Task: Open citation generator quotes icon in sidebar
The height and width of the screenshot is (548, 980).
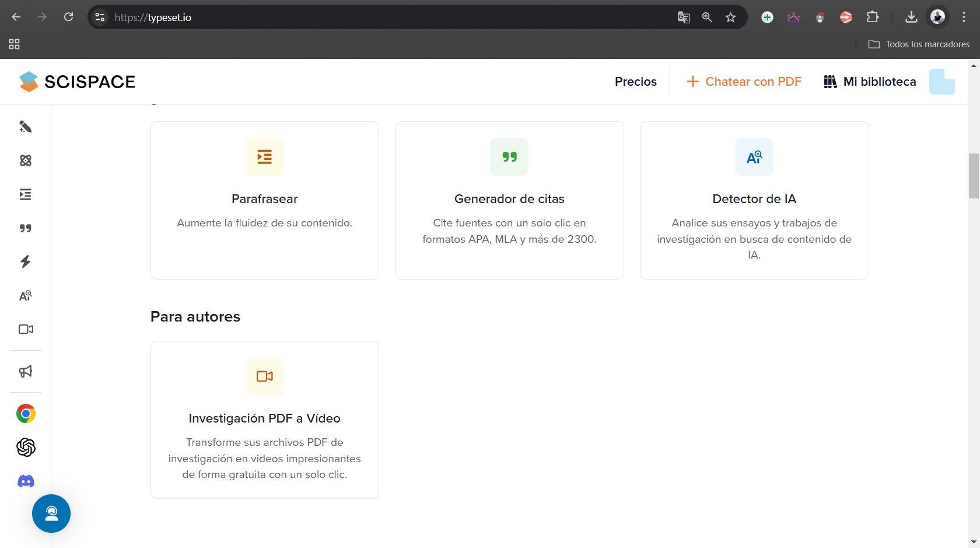Action: click(25, 228)
